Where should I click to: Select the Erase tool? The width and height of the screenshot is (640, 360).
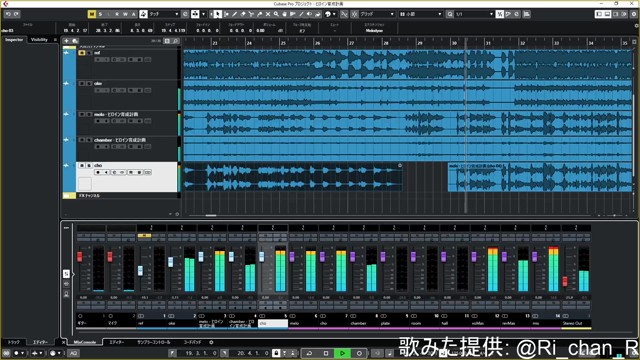click(243, 14)
